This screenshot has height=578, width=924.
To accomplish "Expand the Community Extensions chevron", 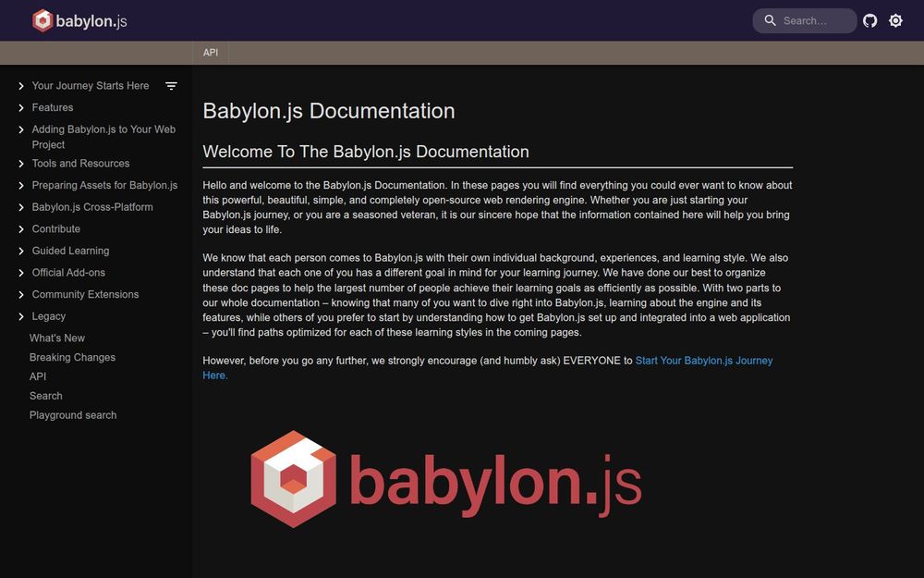I will click(21, 295).
